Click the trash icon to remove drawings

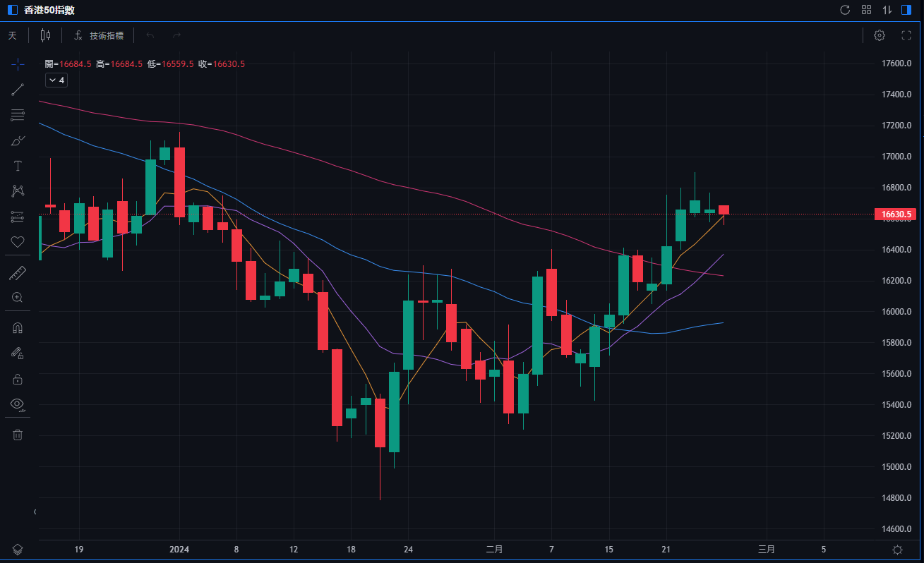(x=18, y=435)
